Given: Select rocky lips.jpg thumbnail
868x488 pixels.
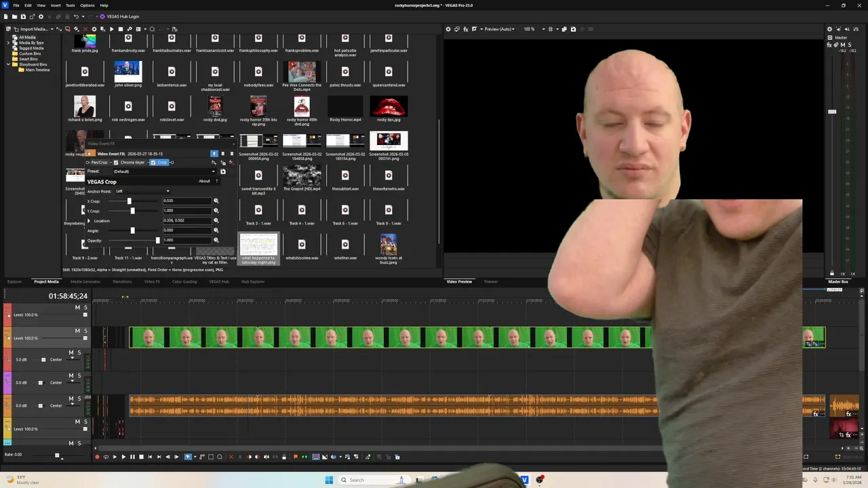Looking at the screenshot, I should [389, 106].
